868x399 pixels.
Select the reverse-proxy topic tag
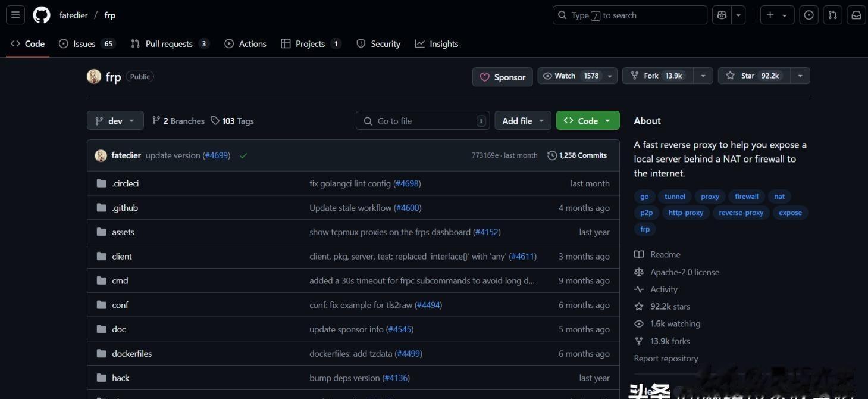(x=741, y=213)
